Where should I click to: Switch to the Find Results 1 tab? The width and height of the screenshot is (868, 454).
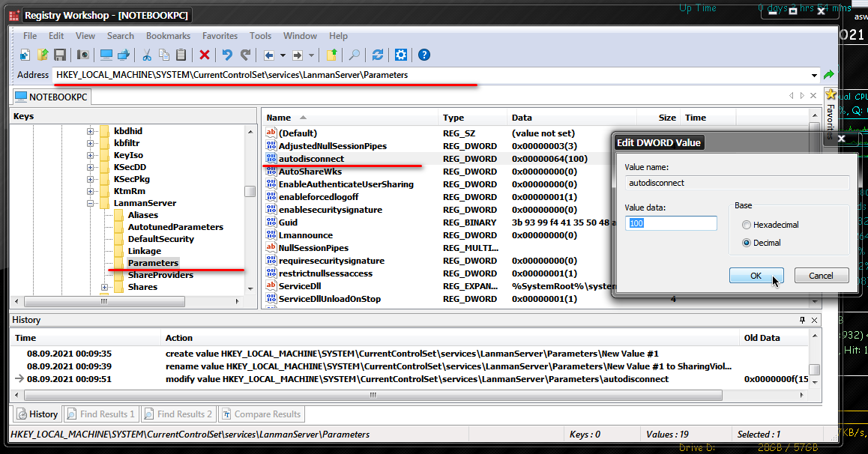click(100, 414)
